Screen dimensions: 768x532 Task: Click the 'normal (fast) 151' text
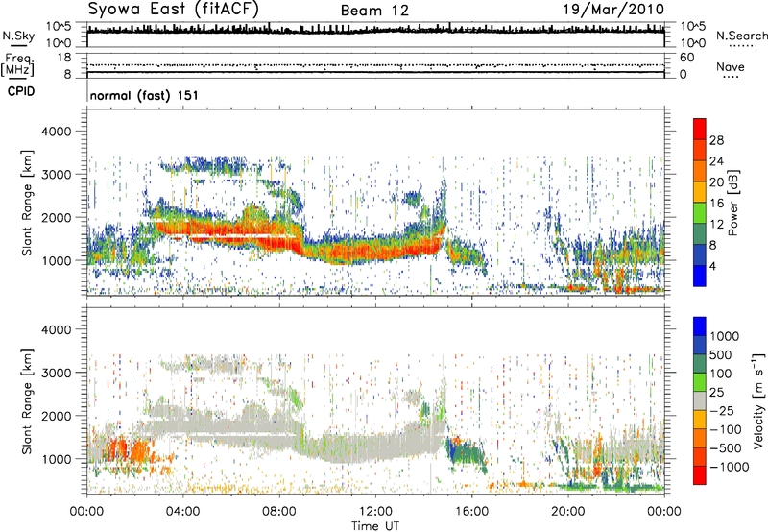click(144, 95)
